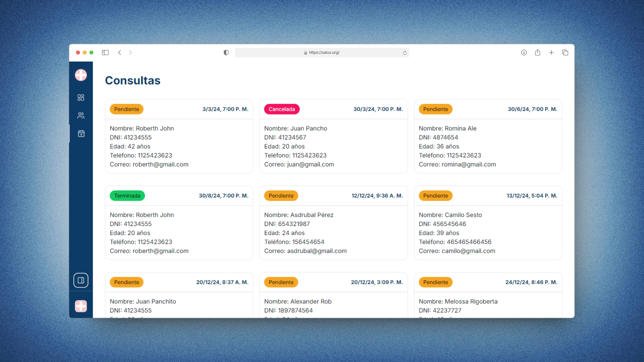Click Correo: asdrubal@gmail.com
This screenshot has height=362, width=644.
coord(305,251)
